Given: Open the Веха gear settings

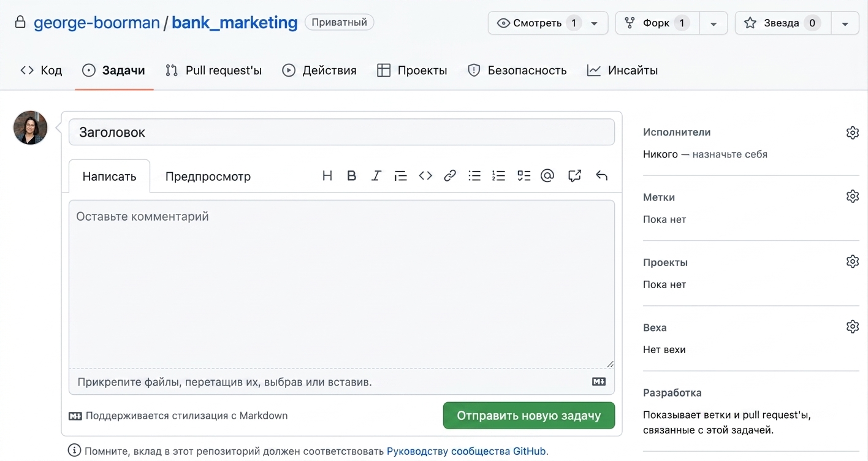Looking at the screenshot, I should pyautogui.click(x=853, y=326).
